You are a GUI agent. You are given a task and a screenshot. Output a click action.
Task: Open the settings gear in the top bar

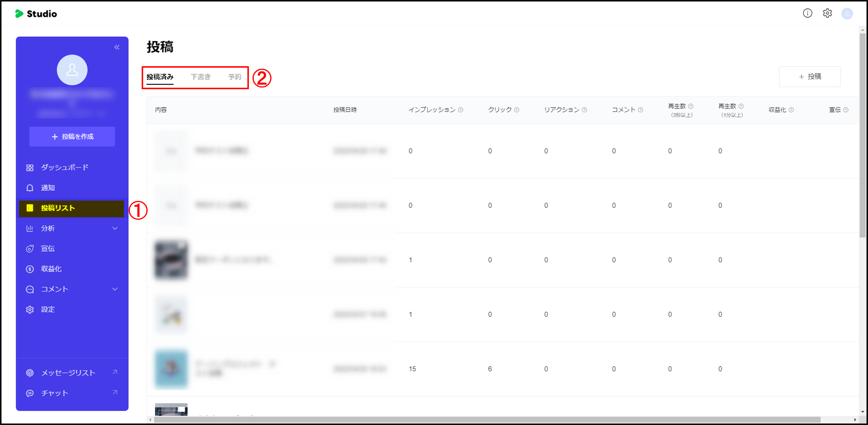tap(827, 14)
